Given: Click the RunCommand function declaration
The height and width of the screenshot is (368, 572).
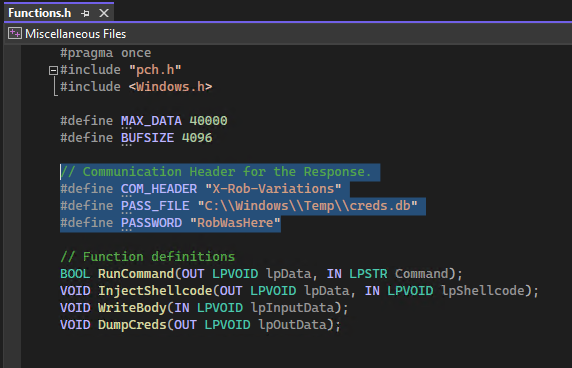Looking at the screenshot, I should 136,274.
